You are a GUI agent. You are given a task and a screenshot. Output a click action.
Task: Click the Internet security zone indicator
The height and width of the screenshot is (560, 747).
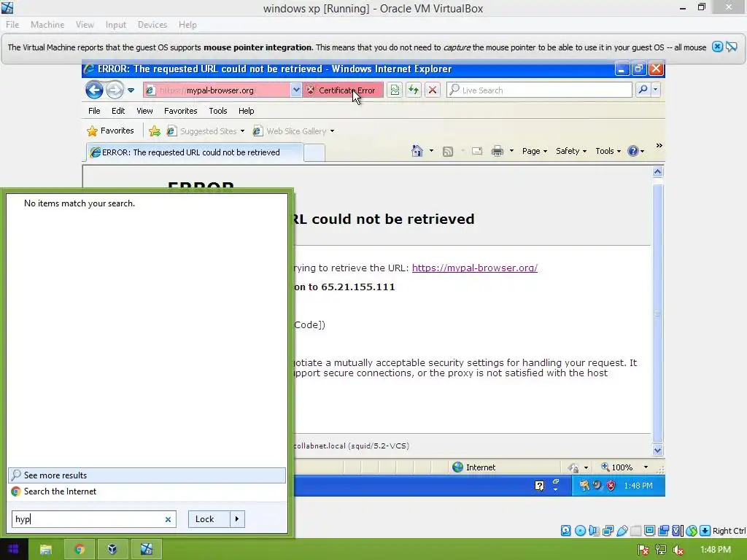[474, 467]
